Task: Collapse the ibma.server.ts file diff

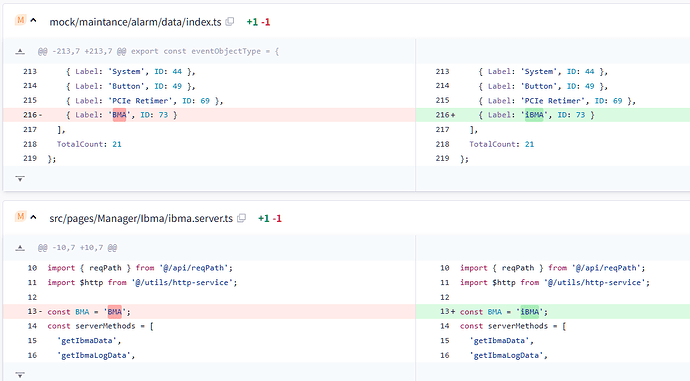Action: (x=33, y=217)
